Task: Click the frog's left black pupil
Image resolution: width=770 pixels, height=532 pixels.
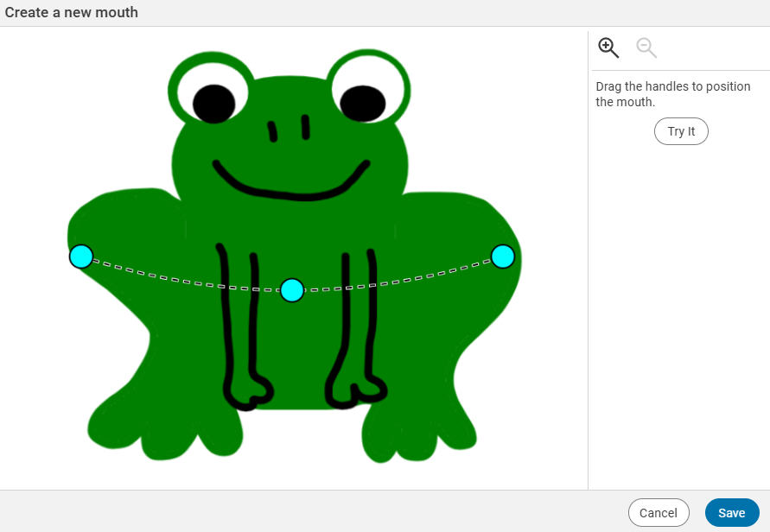Action: point(213,104)
